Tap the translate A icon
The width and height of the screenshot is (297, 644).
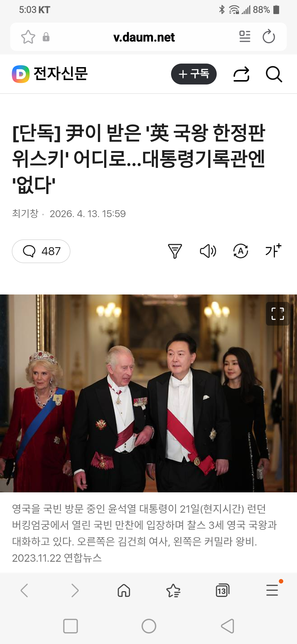point(241,251)
